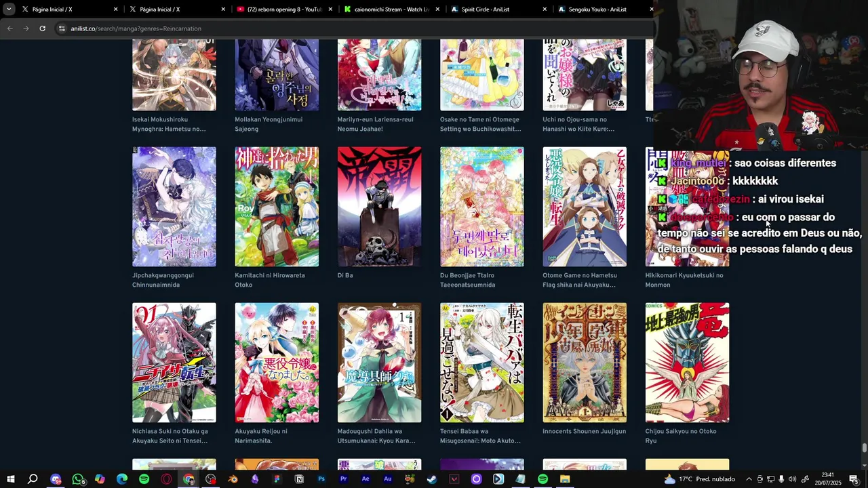Launch Photoshop from the taskbar

[x=321, y=479]
